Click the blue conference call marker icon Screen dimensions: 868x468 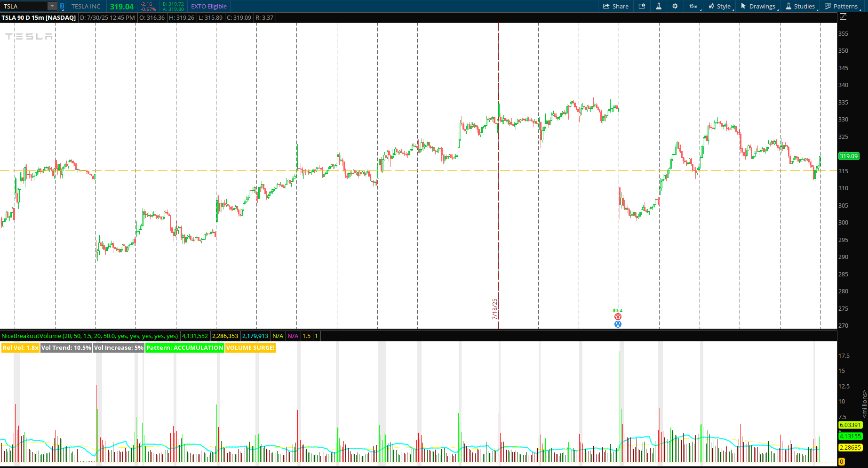pyautogui.click(x=618, y=324)
